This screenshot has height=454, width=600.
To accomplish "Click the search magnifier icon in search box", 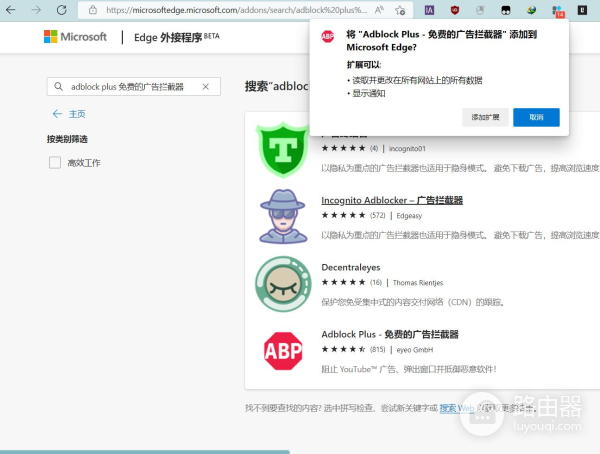I will coord(58,87).
